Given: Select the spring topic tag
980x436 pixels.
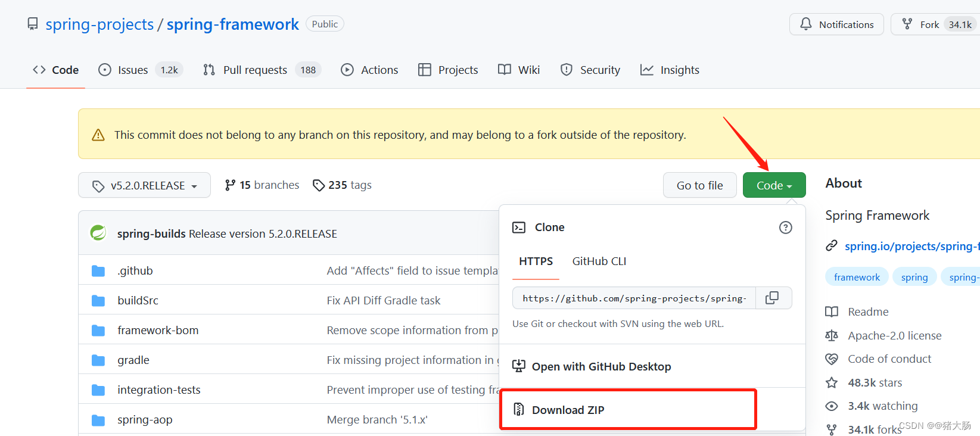Looking at the screenshot, I should coord(914,277).
